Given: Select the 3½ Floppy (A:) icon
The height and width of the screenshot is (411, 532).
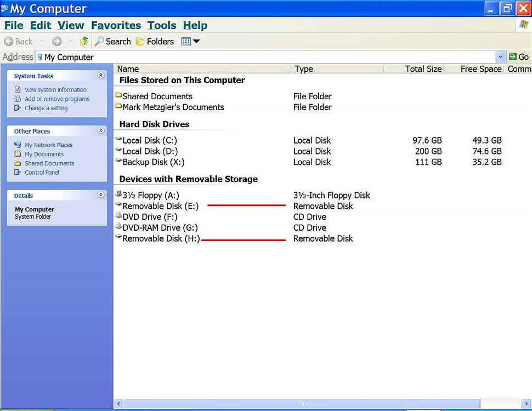Looking at the screenshot, I should (x=118, y=194).
